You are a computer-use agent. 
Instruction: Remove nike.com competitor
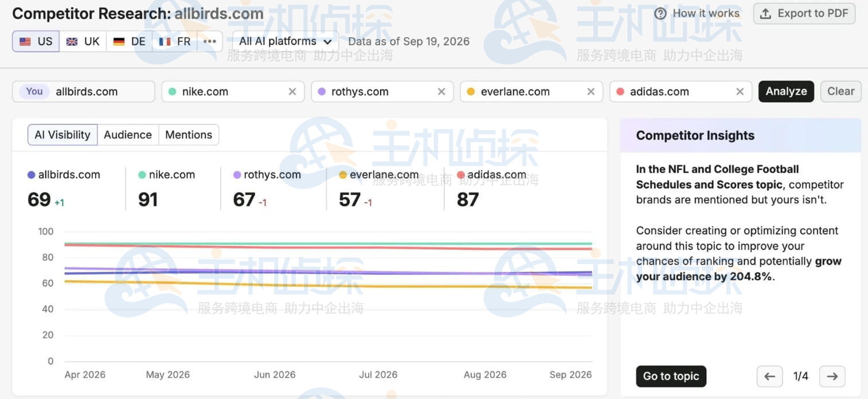click(x=292, y=92)
